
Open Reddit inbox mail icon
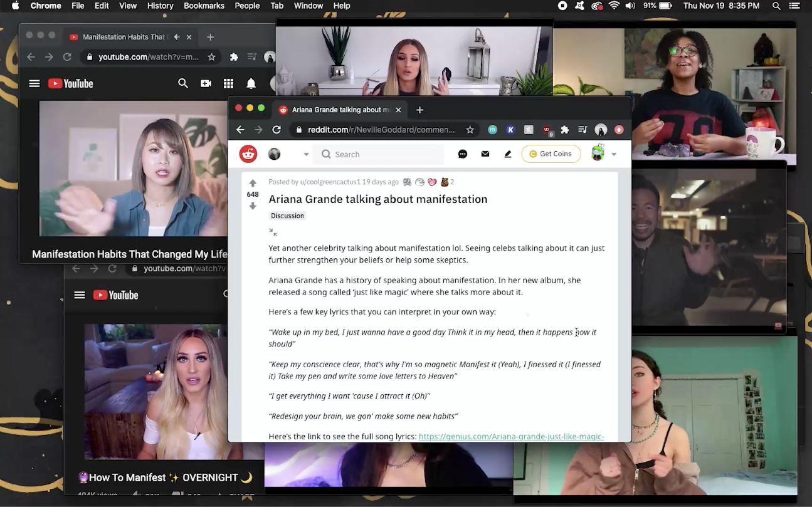point(485,154)
